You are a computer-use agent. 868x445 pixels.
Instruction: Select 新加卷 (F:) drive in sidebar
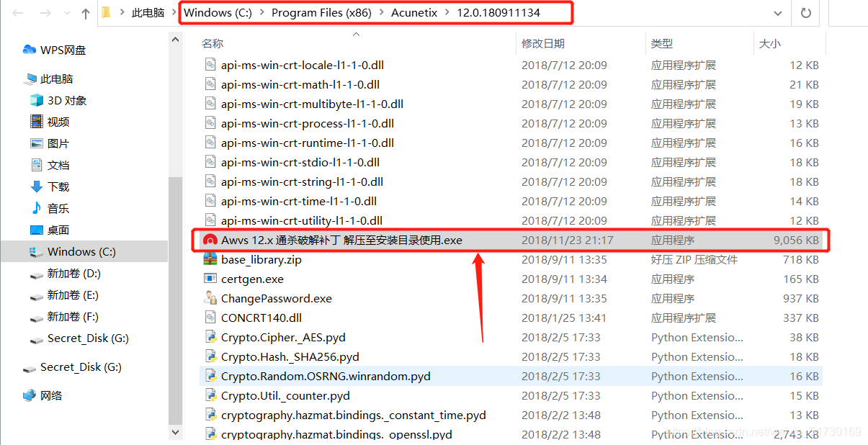(73, 317)
